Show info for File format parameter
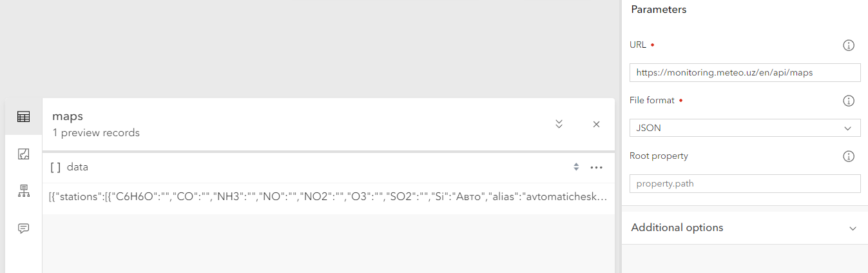The image size is (868, 273). [x=849, y=101]
